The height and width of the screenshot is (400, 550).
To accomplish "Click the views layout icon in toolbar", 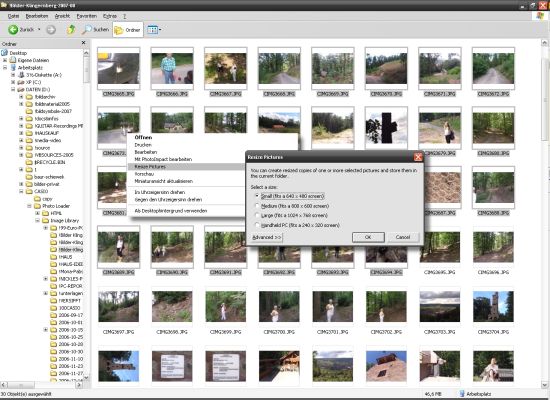I will pyautogui.click(x=152, y=30).
